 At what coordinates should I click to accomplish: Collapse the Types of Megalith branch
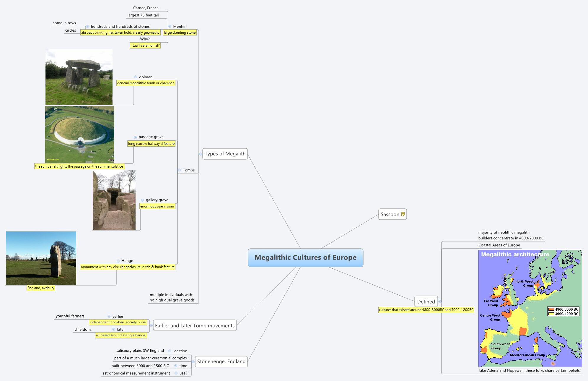point(201,154)
